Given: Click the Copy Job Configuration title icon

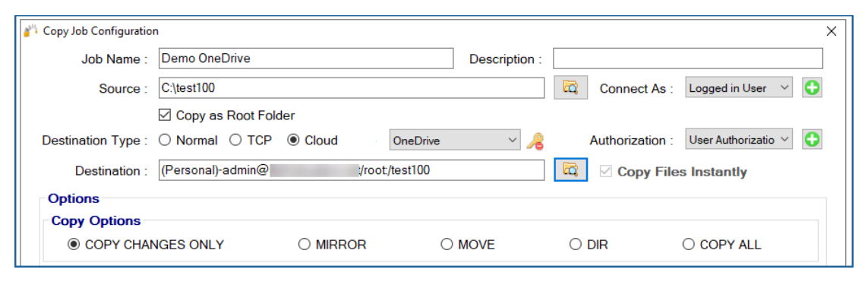Looking at the screenshot, I should coord(30,31).
